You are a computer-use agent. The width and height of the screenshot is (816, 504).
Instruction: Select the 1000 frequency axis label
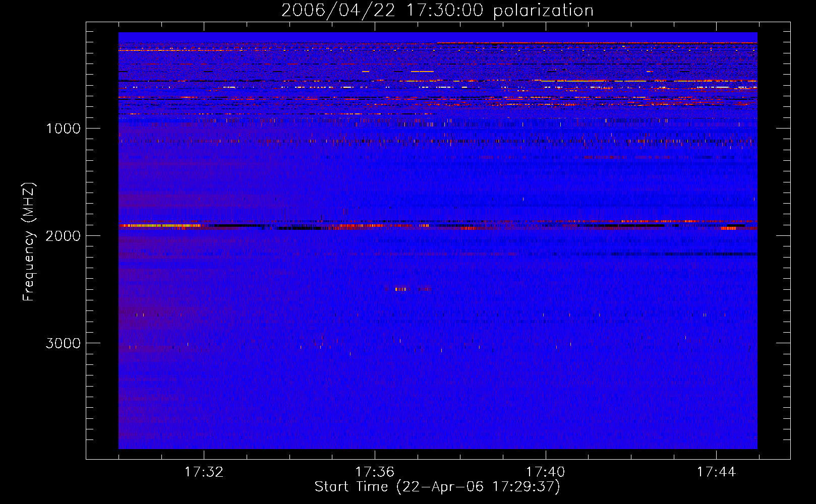click(x=63, y=129)
